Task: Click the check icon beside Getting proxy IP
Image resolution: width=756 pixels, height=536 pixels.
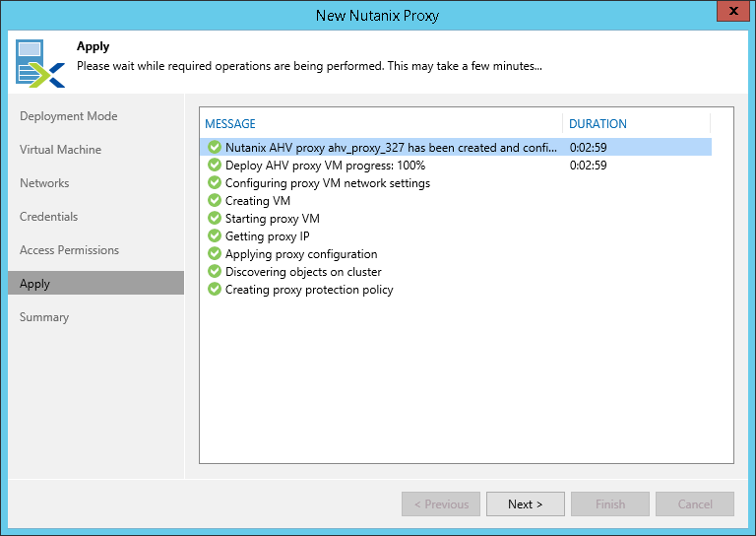Action: tap(215, 236)
